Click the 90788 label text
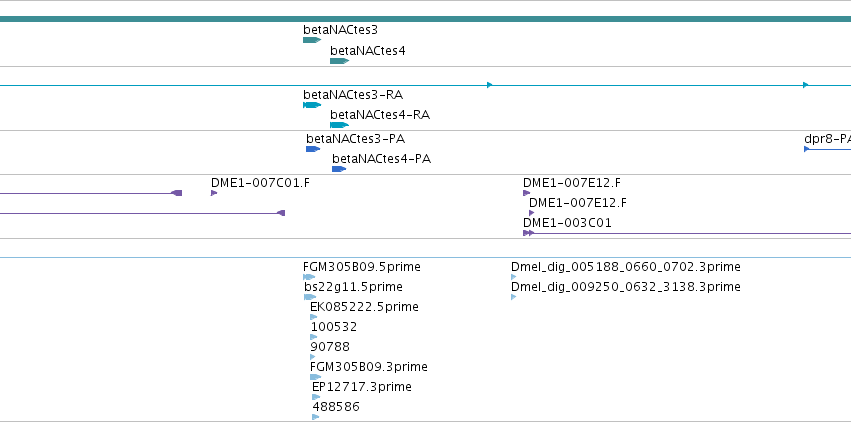Screen dimensions: 851x422 coord(330,347)
